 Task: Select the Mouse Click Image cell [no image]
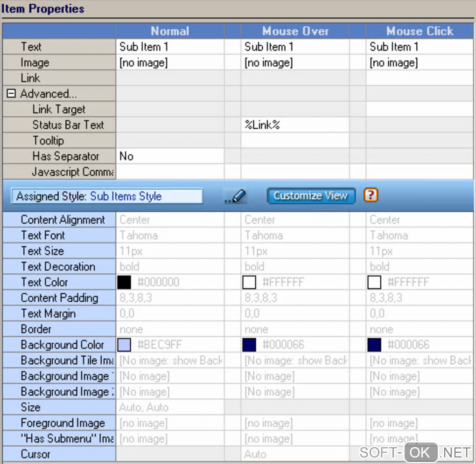coord(420,62)
